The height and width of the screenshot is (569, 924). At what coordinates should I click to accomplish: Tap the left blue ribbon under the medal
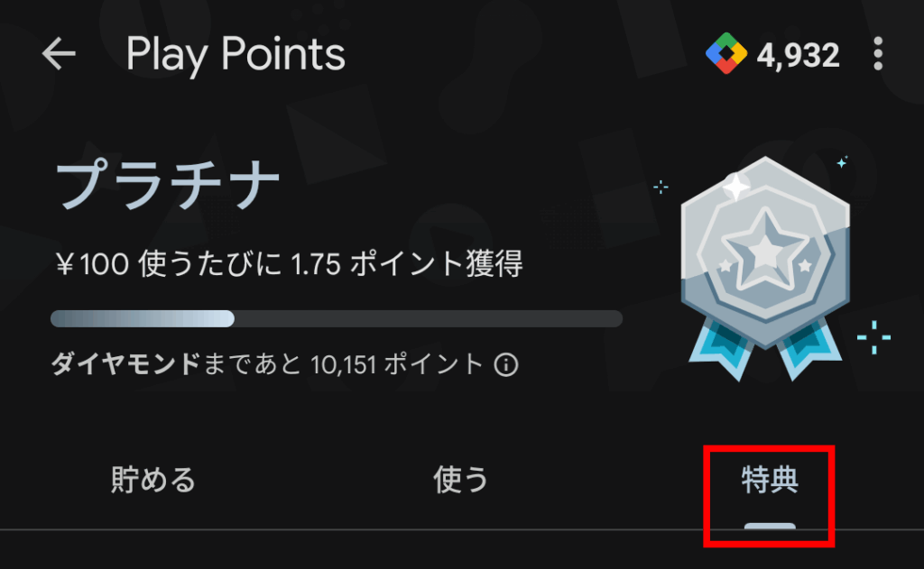(x=723, y=349)
